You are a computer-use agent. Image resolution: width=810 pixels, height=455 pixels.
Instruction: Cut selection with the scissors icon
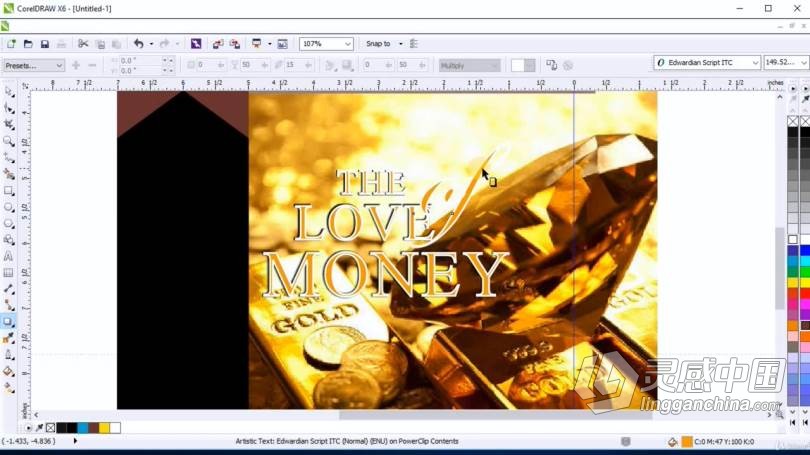[x=83, y=44]
